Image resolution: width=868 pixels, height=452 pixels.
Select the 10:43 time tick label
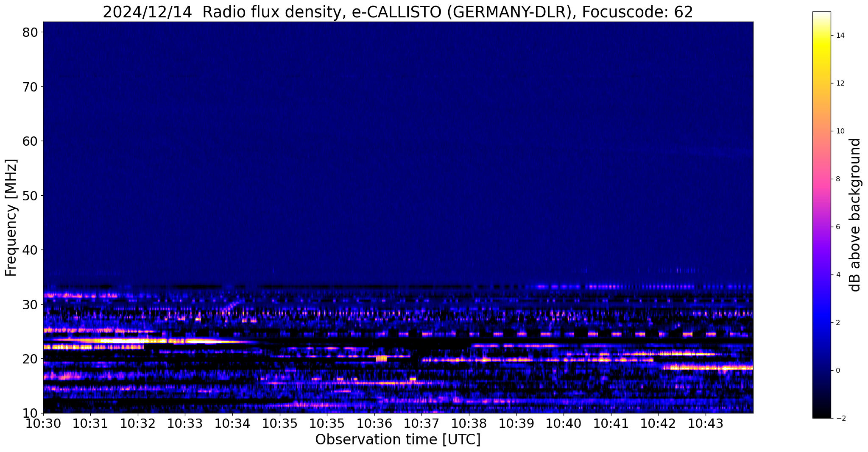pos(706,424)
